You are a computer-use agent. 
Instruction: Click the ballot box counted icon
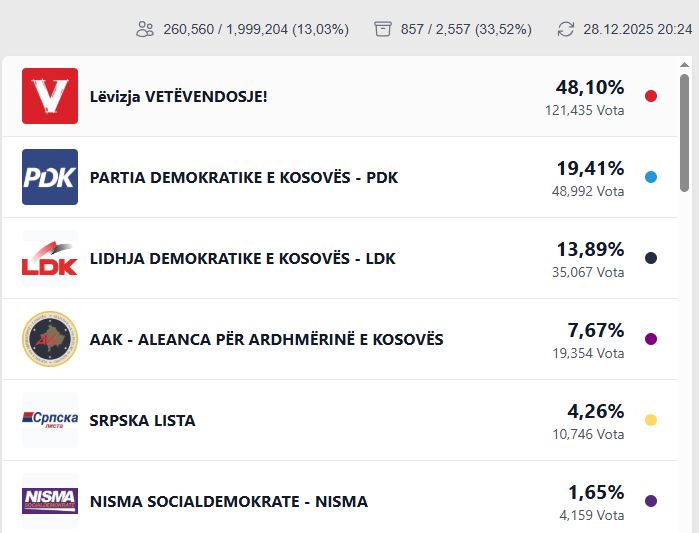[382, 29]
